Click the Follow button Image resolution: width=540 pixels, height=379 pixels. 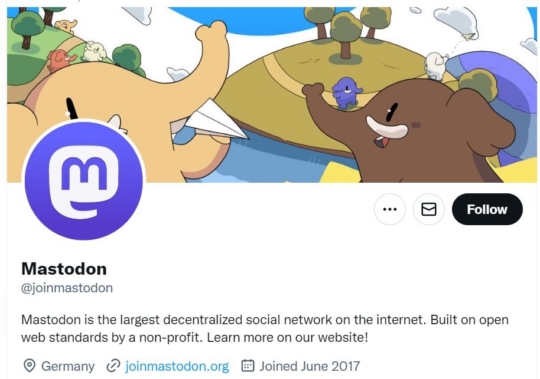(487, 209)
